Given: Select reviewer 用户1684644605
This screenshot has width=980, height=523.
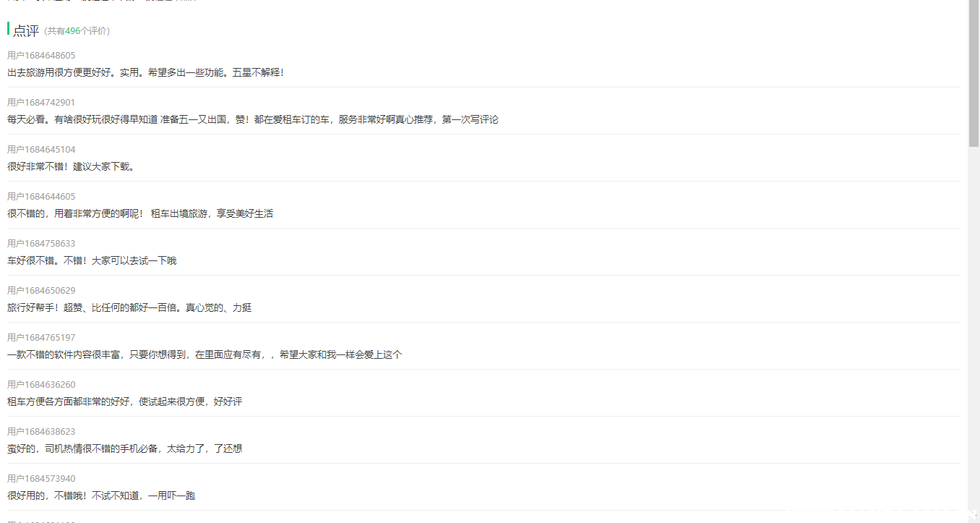Looking at the screenshot, I should coord(41,197).
